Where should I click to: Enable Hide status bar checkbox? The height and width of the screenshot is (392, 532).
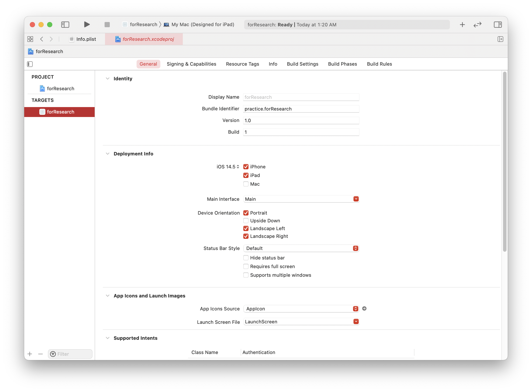pos(246,258)
